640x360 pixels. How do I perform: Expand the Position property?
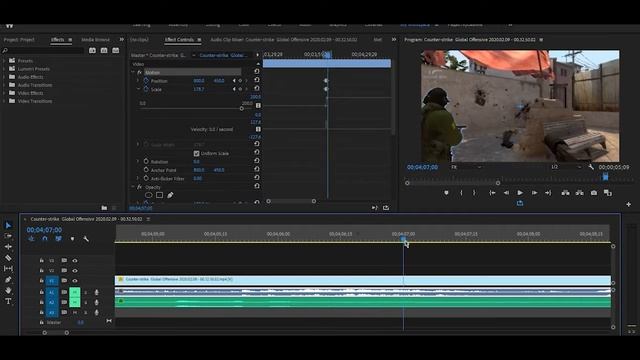coord(138,81)
